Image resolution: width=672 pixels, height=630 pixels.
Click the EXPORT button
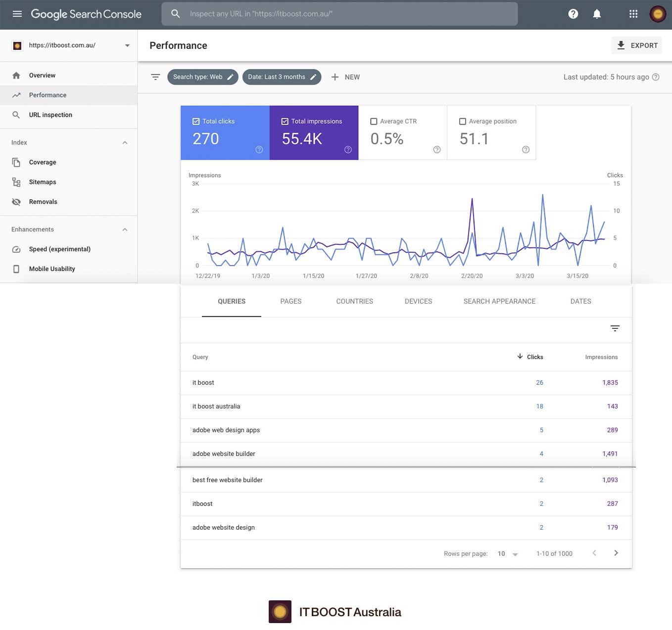637,45
